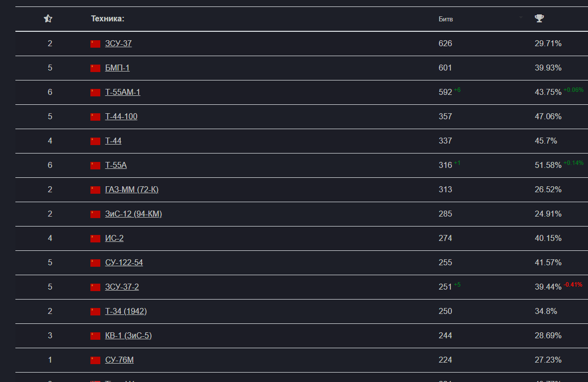
Task: Open the Т-34 (1942) link
Action: 126,311
